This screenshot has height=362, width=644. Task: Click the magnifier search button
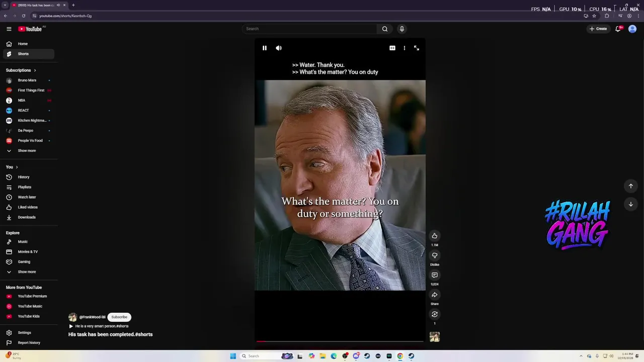[385, 29]
